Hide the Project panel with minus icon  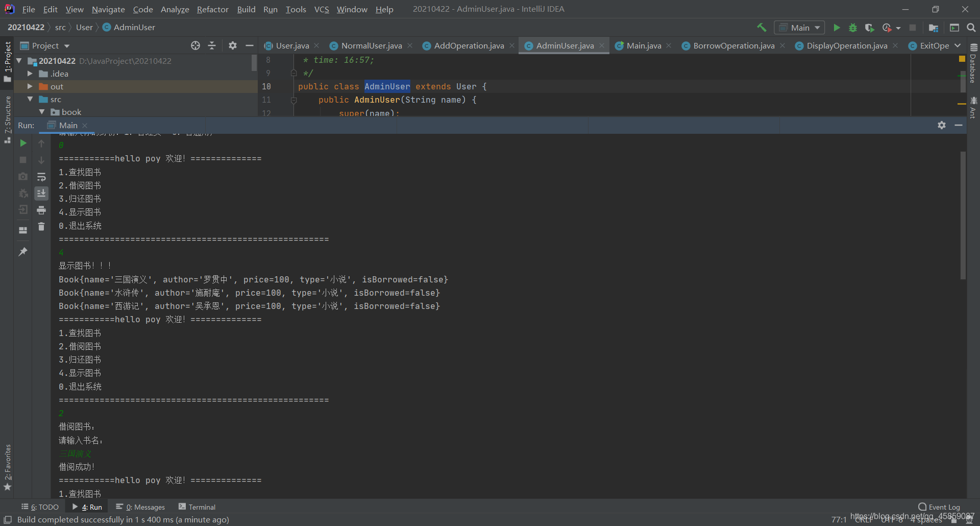tap(250, 45)
